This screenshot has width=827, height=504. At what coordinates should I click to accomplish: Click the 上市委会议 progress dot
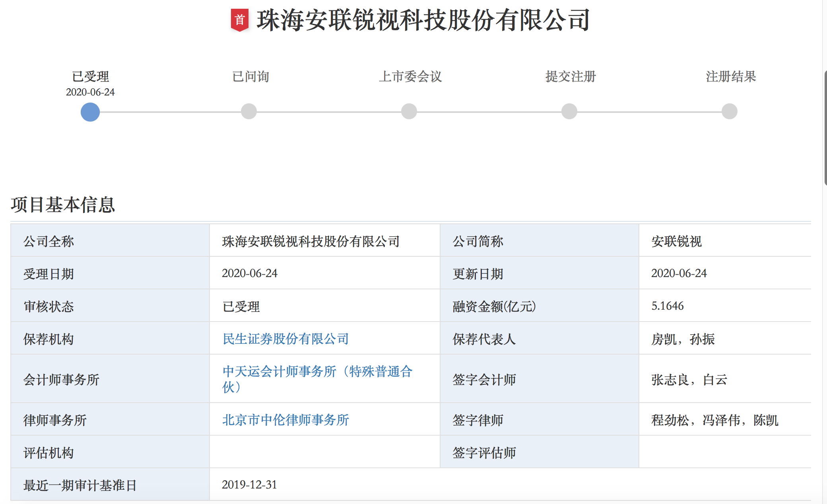click(x=409, y=112)
